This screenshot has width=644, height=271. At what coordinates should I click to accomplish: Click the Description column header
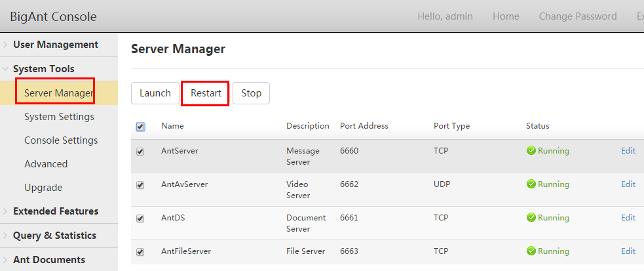(308, 126)
